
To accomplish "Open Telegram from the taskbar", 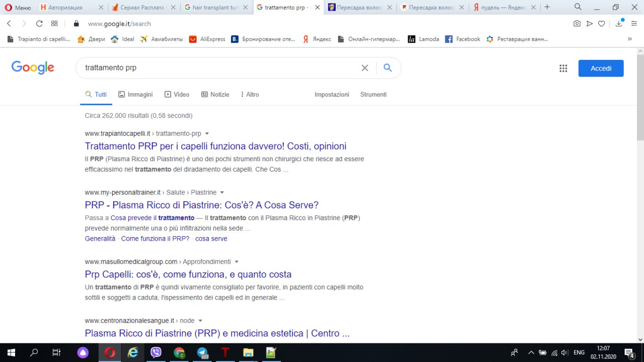I will click(203, 352).
